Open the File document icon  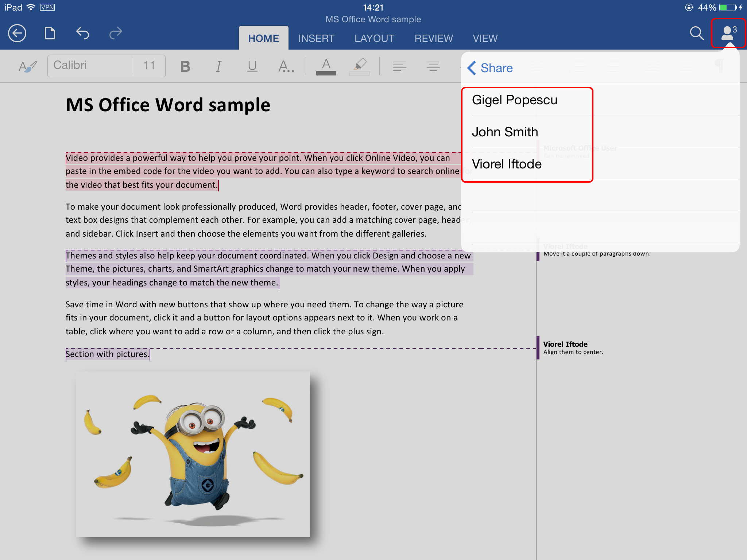(x=50, y=34)
